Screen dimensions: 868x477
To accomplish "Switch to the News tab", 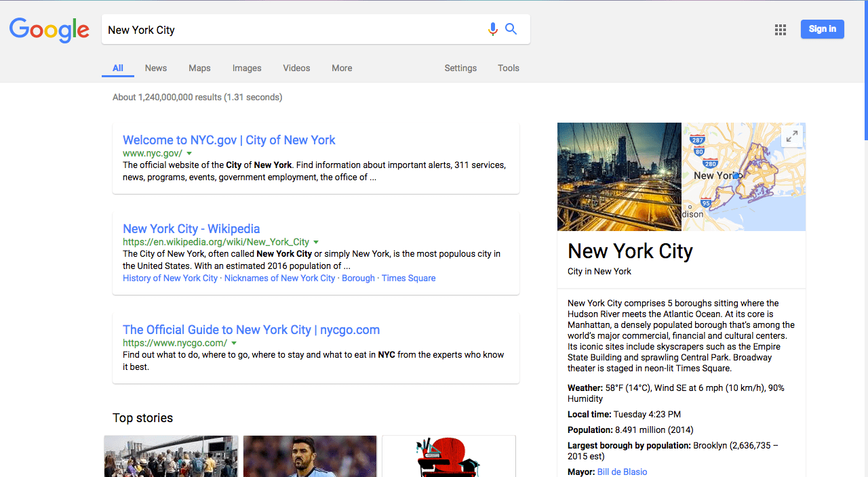I will 156,68.
